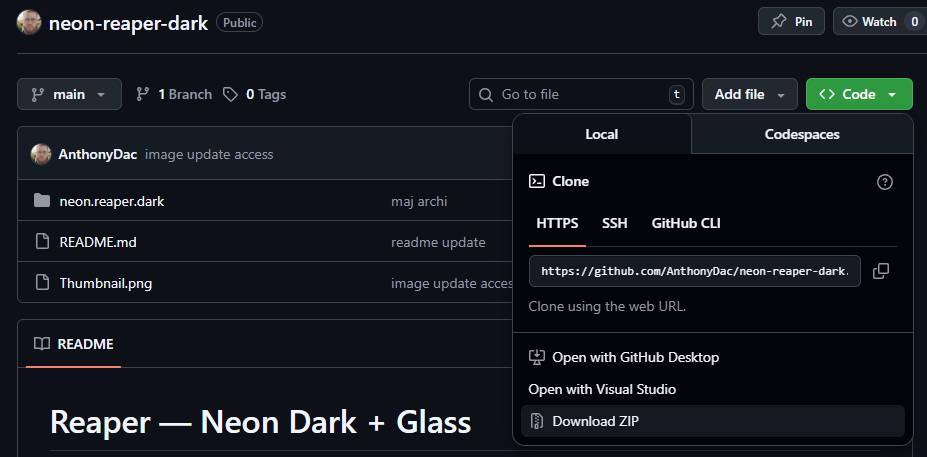The image size is (927, 457).
Task: Copy the clone URL to clipboard
Action: (881, 271)
